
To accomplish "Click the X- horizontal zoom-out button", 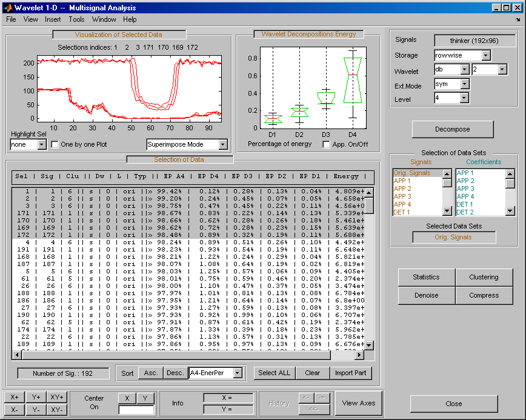I will click(x=14, y=410).
